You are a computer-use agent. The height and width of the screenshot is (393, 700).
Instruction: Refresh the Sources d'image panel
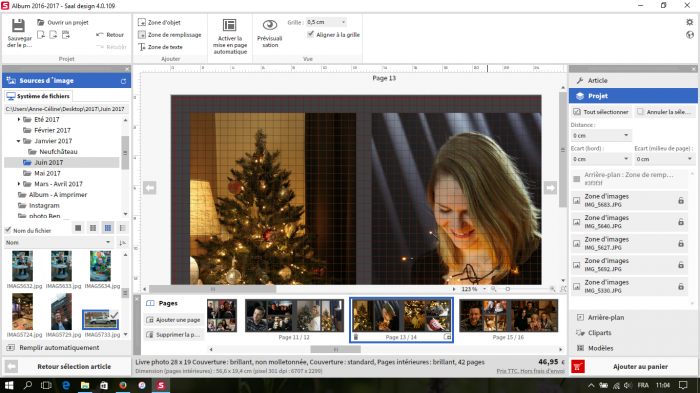click(x=123, y=81)
